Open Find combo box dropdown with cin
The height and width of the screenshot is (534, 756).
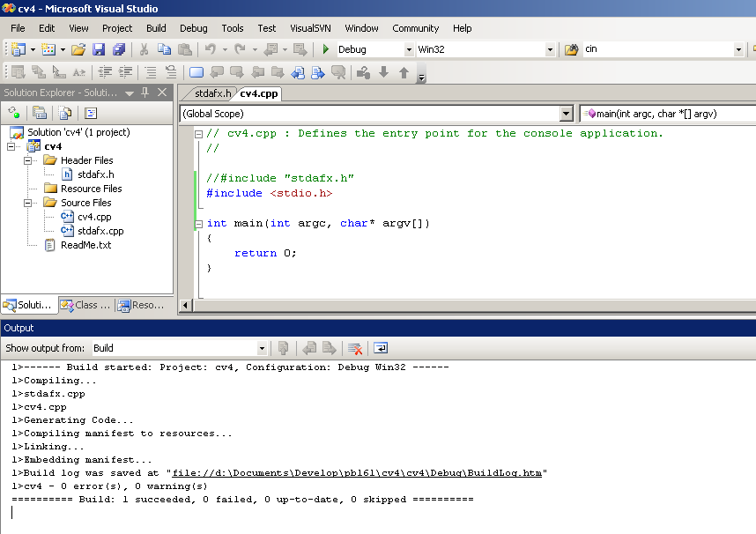[738, 49]
